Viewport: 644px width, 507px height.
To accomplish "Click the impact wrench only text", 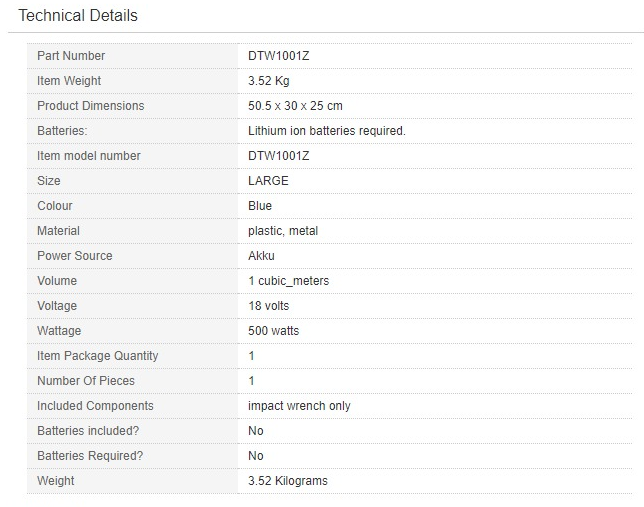I will (x=299, y=406).
